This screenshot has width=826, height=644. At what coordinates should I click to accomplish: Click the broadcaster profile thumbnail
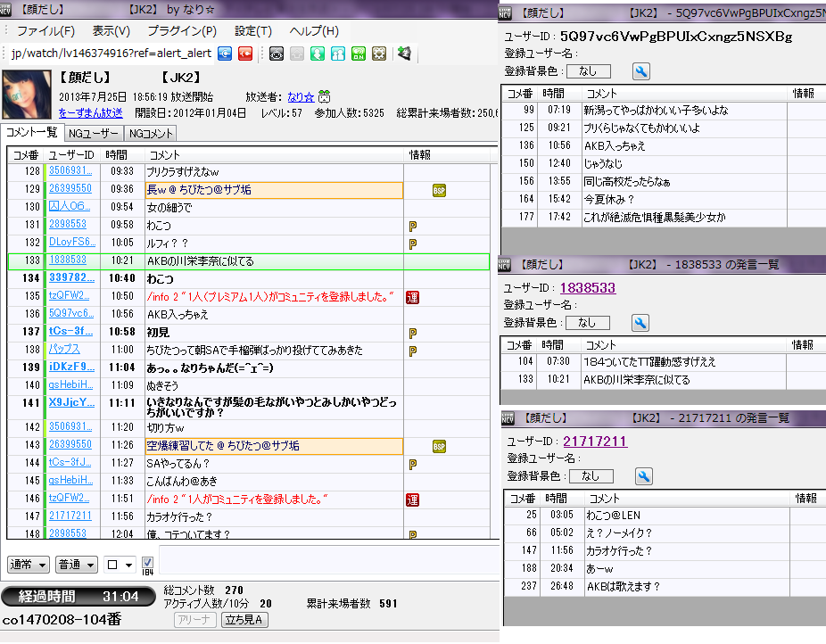click(27, 95)
